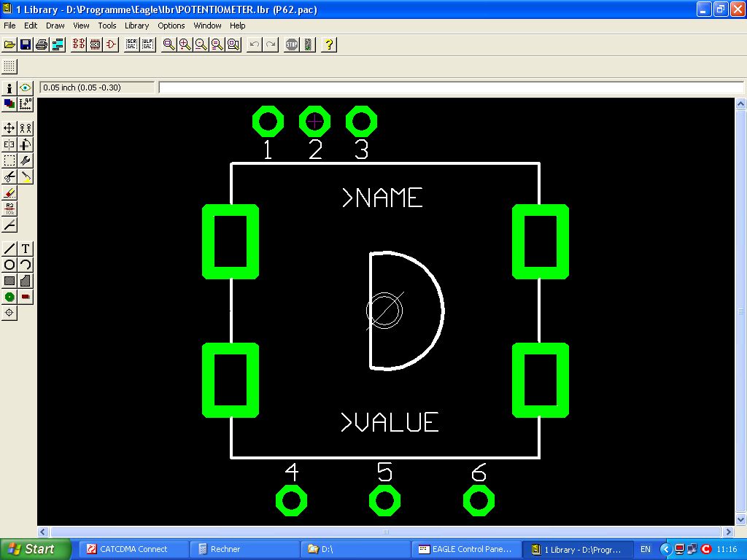
Task: Open the Tools menu
Action: coord(107,26)
